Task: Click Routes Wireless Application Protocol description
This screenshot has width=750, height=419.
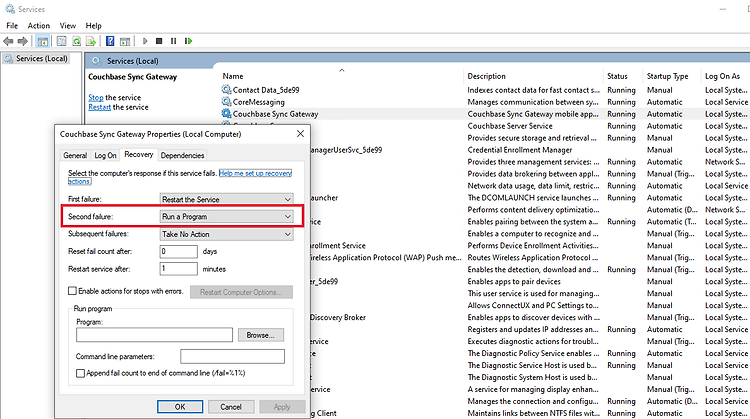Action: [x=533, y=257]
